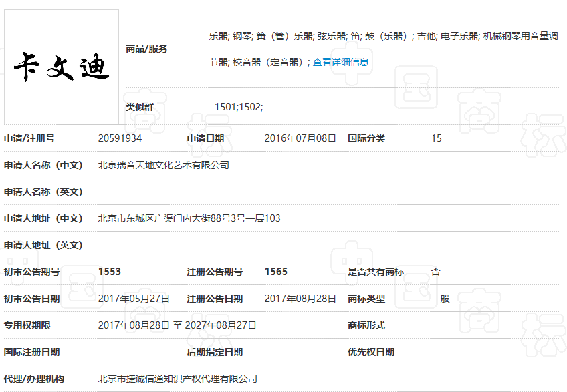This screenshot has width=567, height=392.
Task: Click the 国际注册日期 label
Action: [x=32, y=352]
